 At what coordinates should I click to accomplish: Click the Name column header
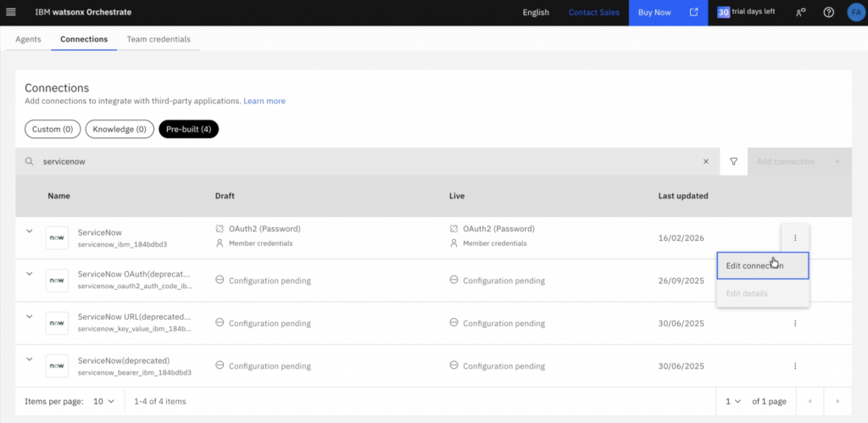coord(58,196)
